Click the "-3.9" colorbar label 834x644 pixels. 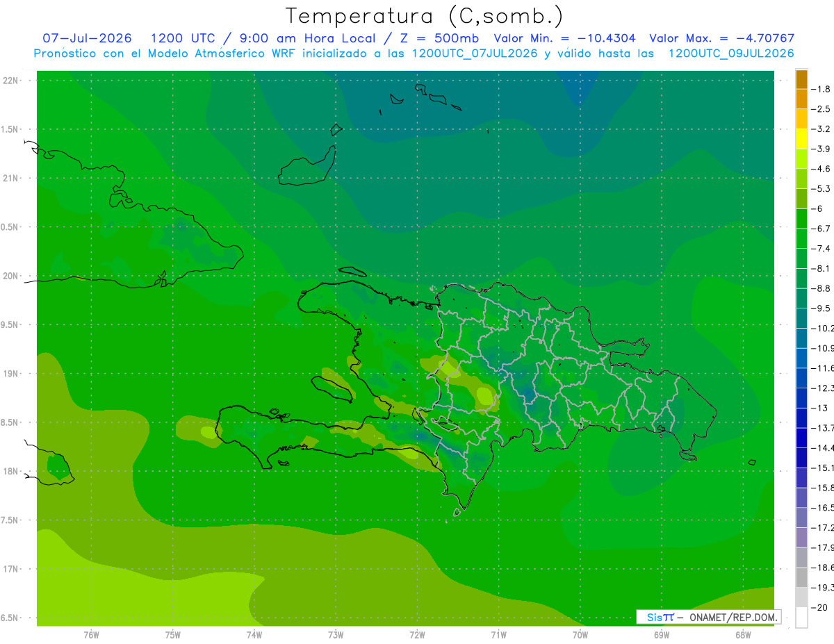pyautogui.click(x=821, y=149)
